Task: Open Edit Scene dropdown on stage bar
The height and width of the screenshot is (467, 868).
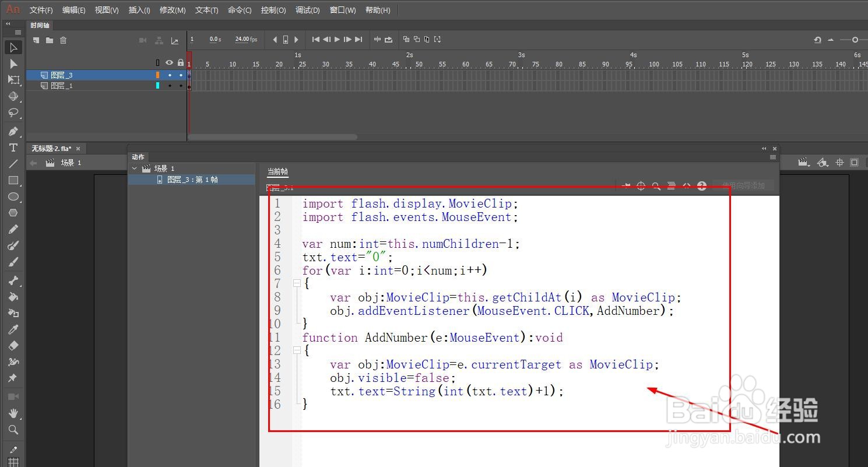Action: (804, 163)
